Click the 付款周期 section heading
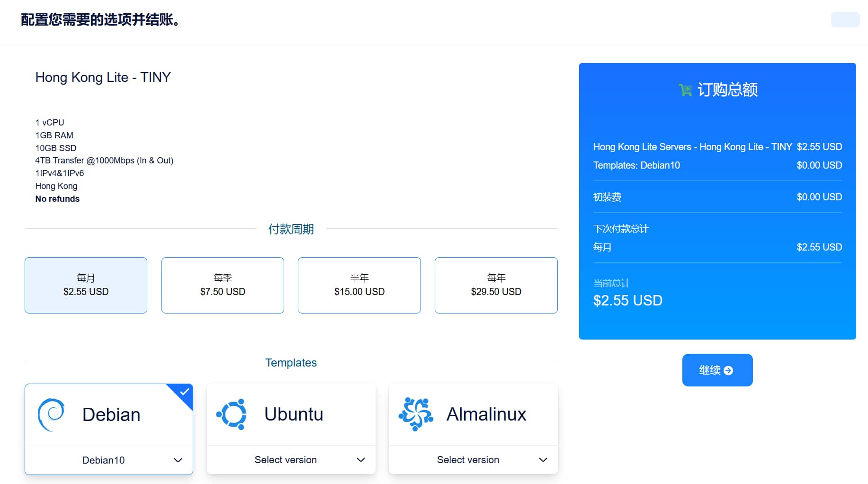 coord(291,229)
